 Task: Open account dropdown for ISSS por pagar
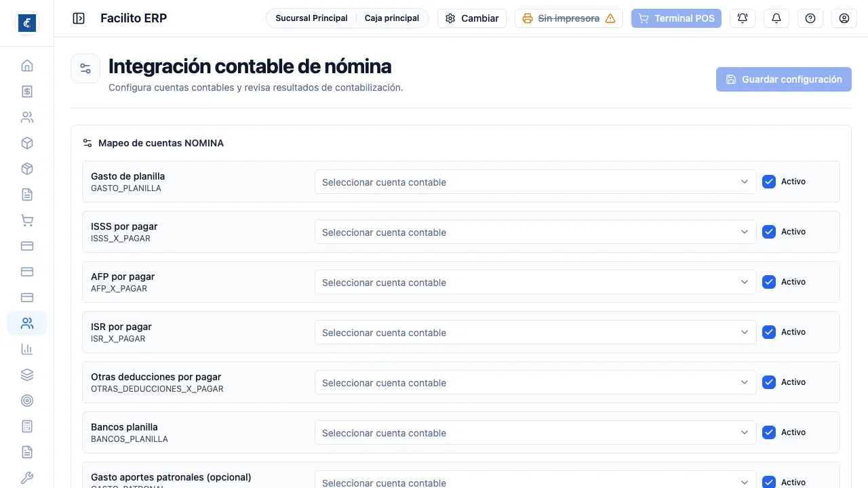(536, 232)
